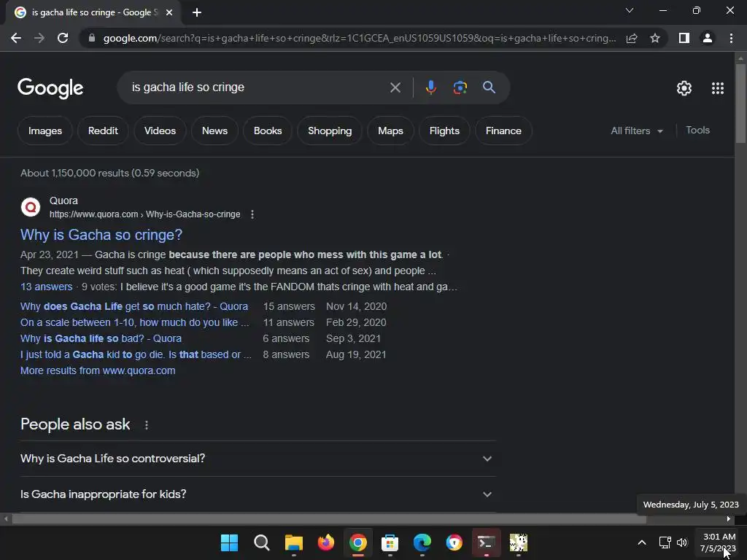This screenshot has height=560, width=747.
Task: Open the browser side panel
Action: click(x=684, y=38)
